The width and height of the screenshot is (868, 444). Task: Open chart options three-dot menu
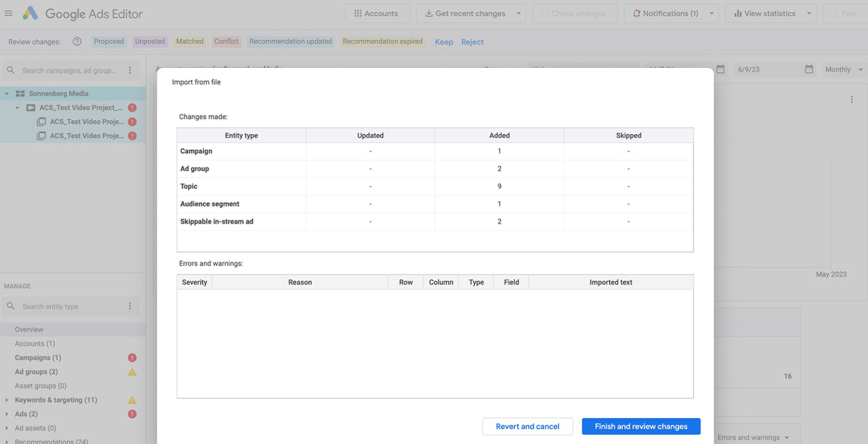point(852,100)
